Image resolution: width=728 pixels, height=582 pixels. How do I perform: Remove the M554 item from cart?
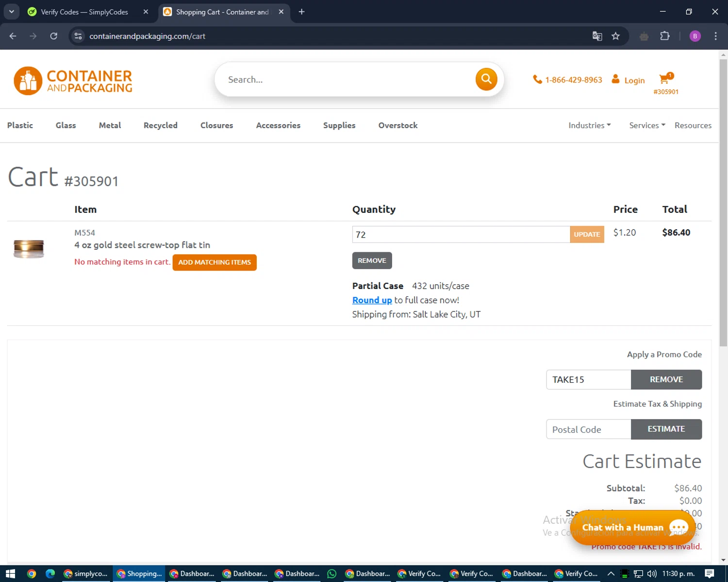click(372, 260)
